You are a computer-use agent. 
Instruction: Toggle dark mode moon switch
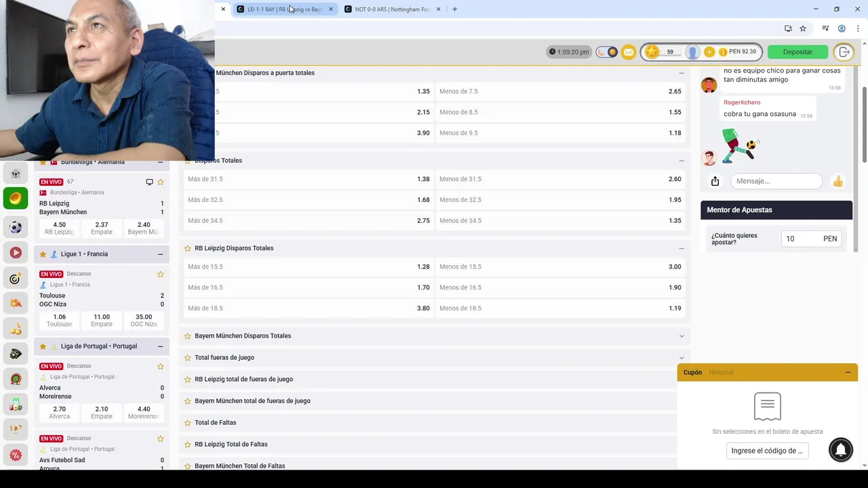[606, 52]
